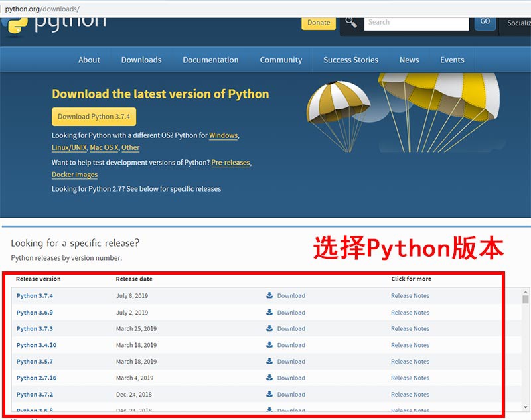Open the Documentation menu

pos(210,59)
